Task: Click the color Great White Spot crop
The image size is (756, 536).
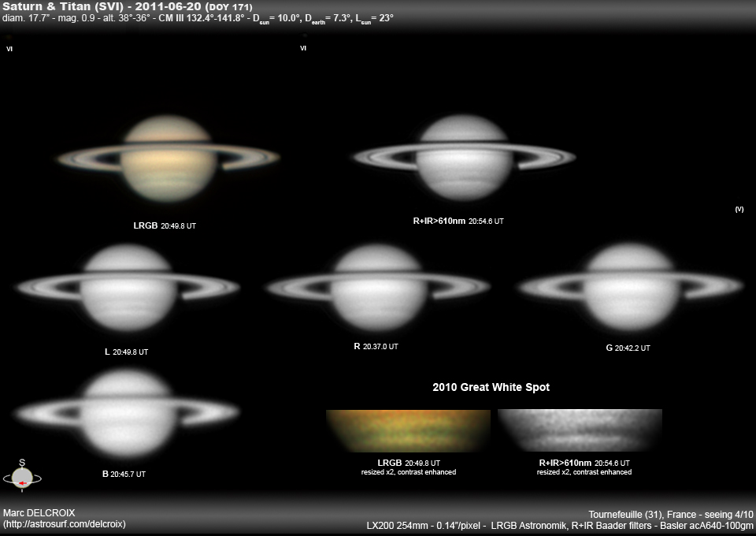Action: pos(408,431)
